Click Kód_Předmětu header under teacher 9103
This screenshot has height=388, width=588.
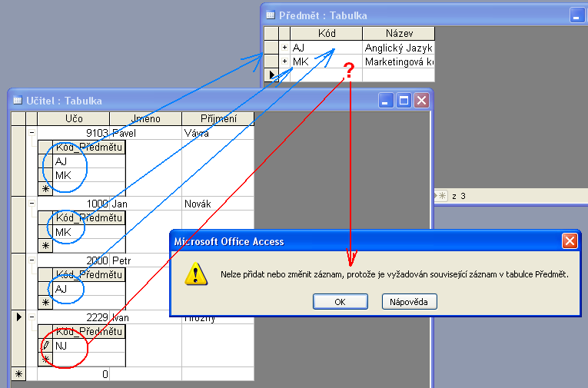pos(89,147)
